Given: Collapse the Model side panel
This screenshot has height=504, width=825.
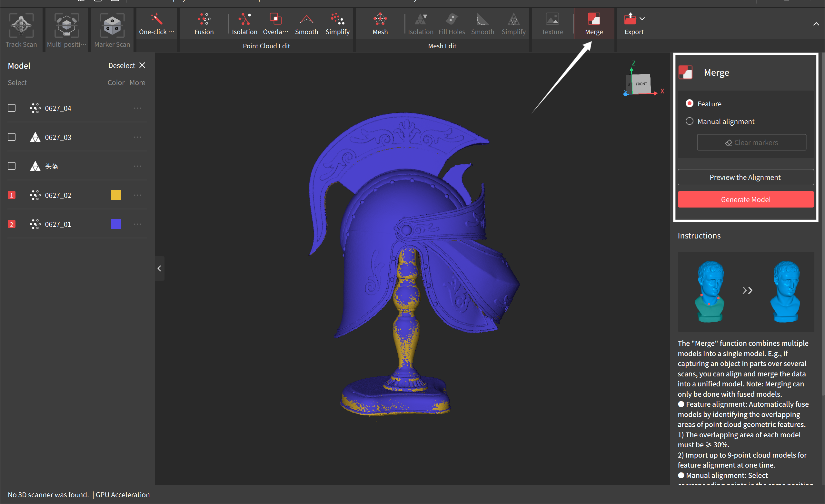Looking at the screenshot, I should (159, 268).
